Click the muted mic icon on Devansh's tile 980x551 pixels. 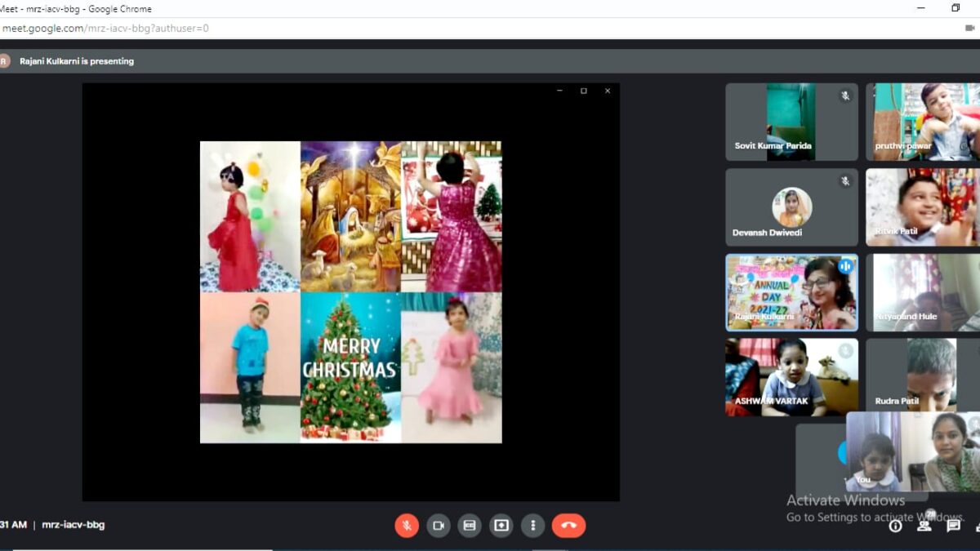[845, 181]
